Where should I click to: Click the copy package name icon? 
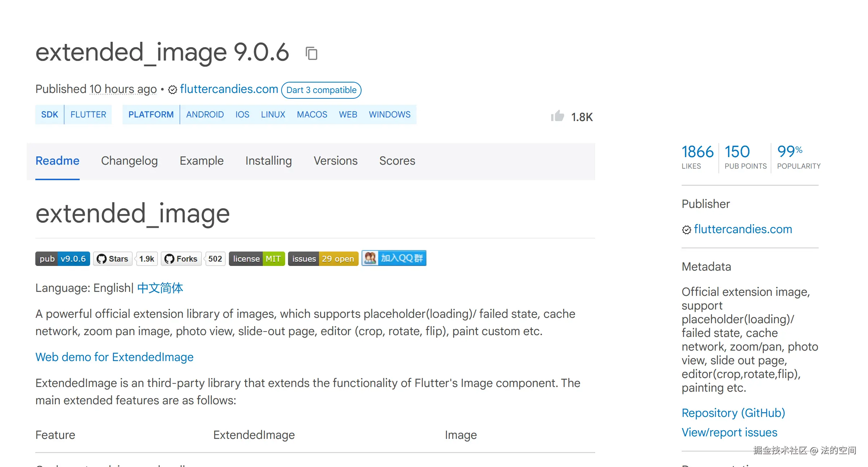[311, 53]
